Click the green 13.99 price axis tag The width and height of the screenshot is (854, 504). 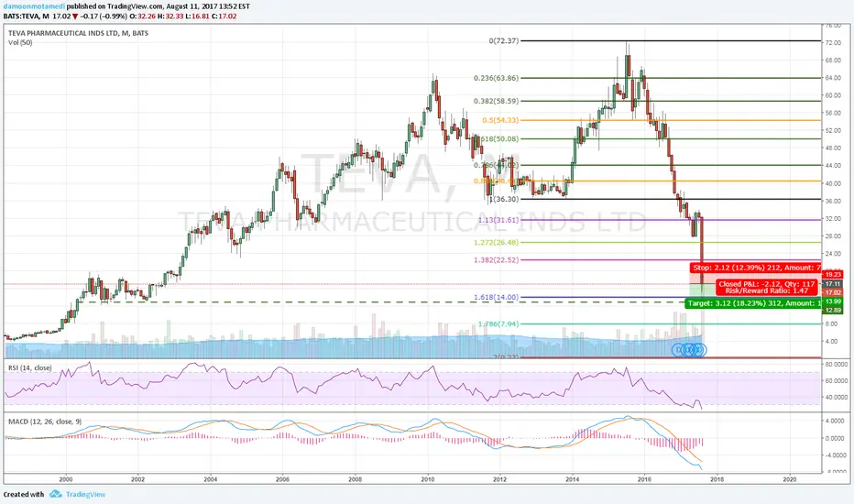(833, 301)
